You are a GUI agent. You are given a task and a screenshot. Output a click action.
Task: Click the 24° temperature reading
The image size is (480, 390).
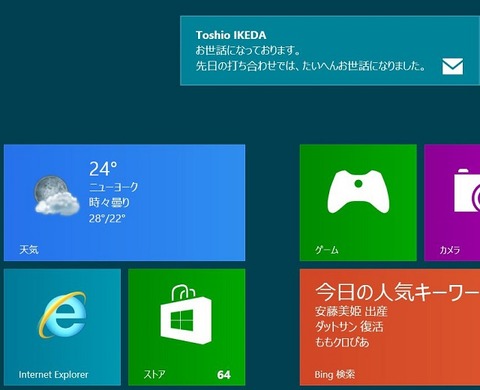click(x=103, y=169)
